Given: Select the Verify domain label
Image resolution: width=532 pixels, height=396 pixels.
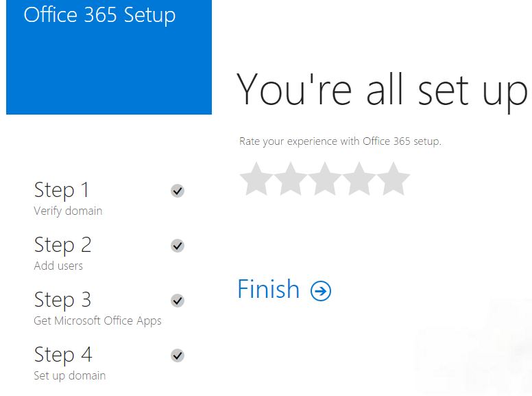Looking at the screenshot, I should pos(68,211).
